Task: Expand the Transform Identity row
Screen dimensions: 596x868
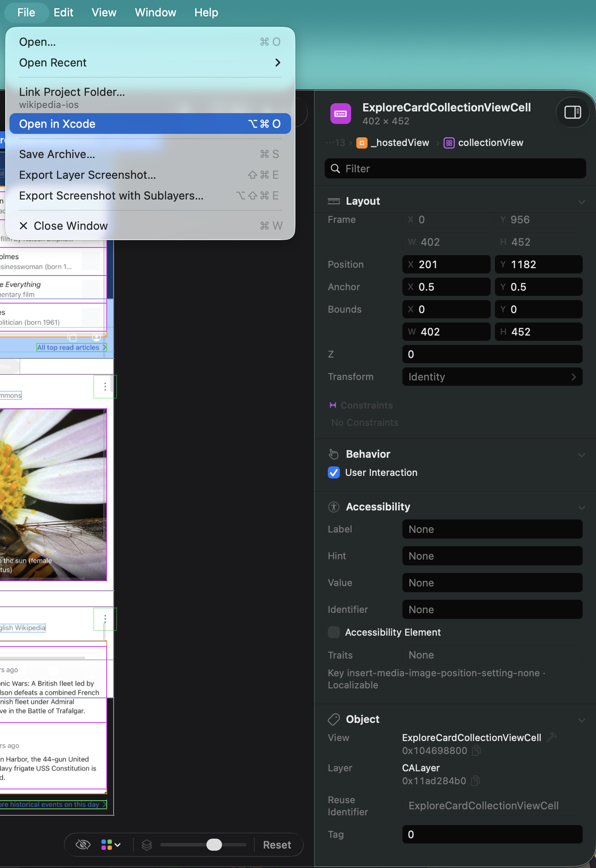Action: [492, 377]
